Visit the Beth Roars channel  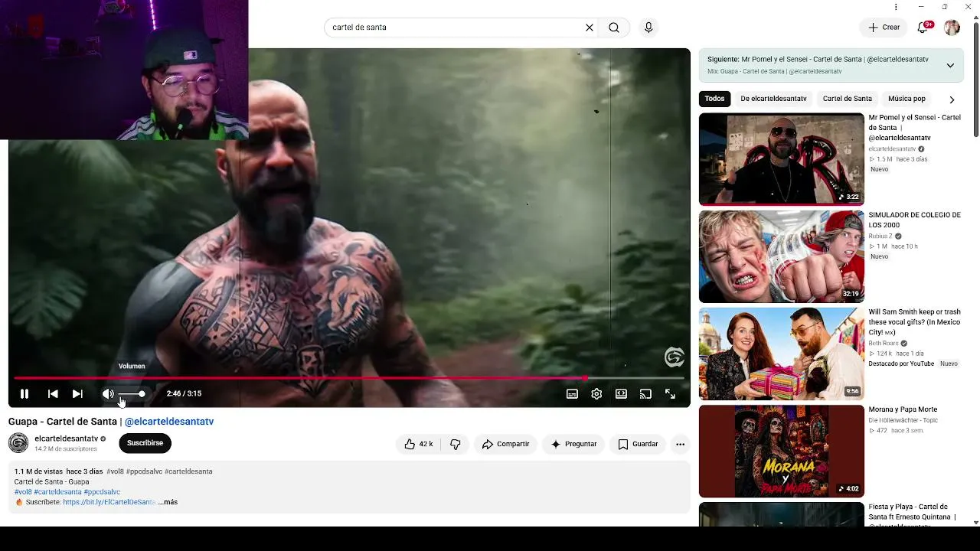click(x=884, y=344)
